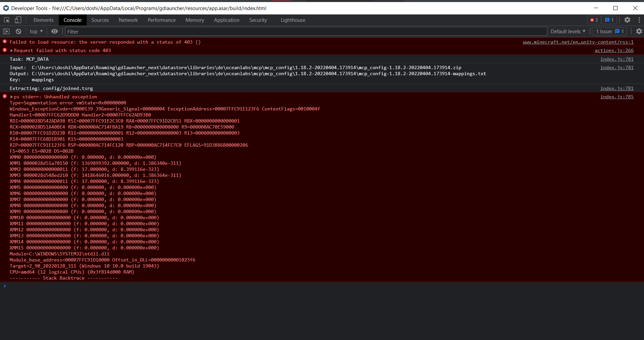Viewport: 644px width, 340px height.
Task: Switch to the Network tab
Action: (x=128, y=20)
